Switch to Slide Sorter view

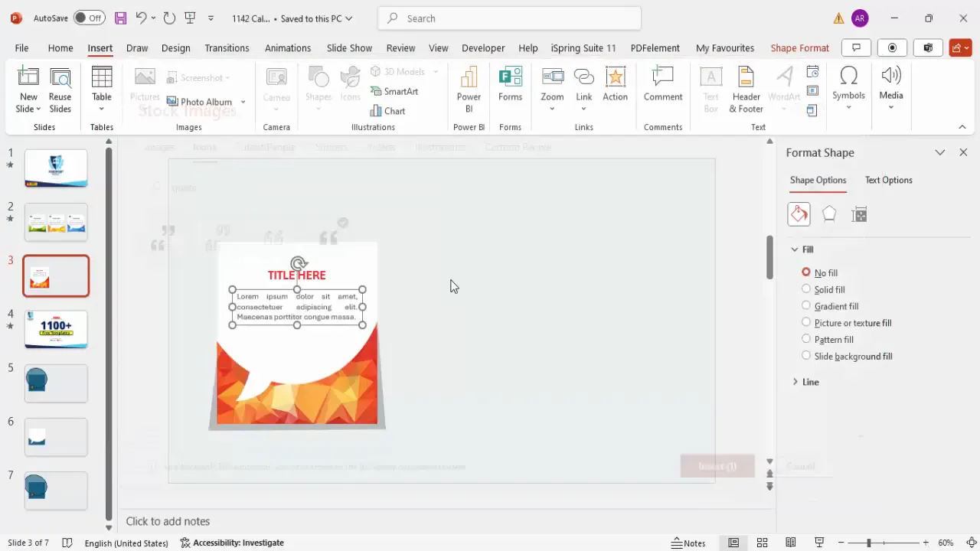coord(762,543)
